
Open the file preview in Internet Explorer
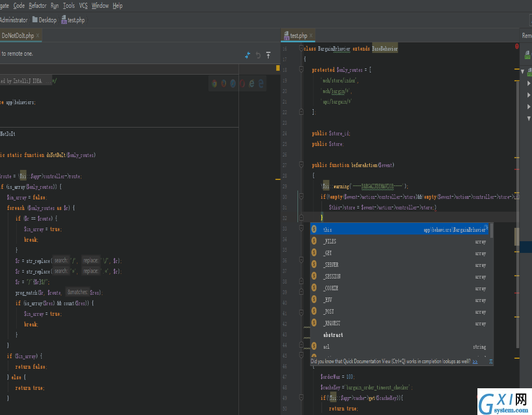pos(251,84)
